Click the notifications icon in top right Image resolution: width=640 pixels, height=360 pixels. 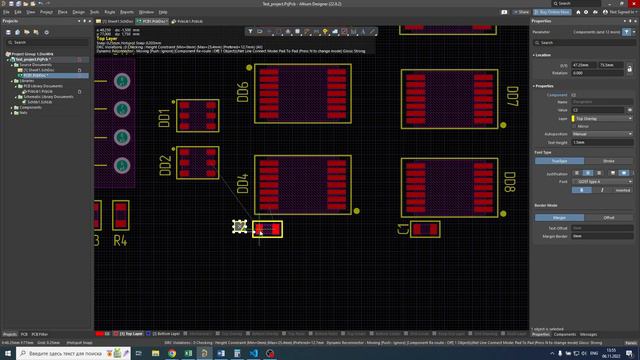tap(504, 12)
